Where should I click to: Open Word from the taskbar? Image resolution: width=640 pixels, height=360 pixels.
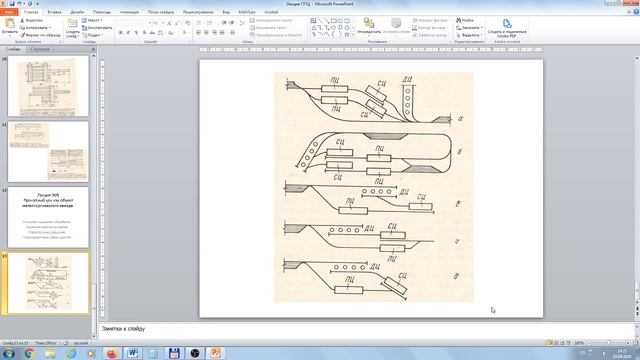click(132, 353)
